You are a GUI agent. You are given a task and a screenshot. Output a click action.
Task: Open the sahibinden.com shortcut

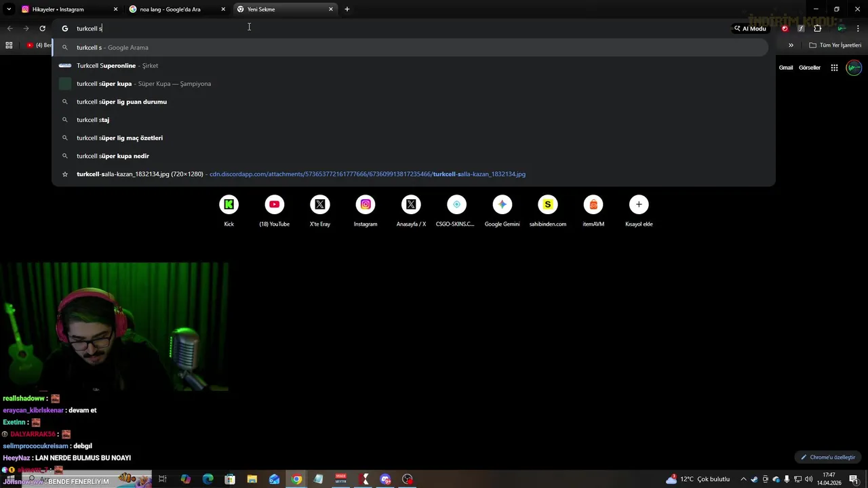(548, 211)
